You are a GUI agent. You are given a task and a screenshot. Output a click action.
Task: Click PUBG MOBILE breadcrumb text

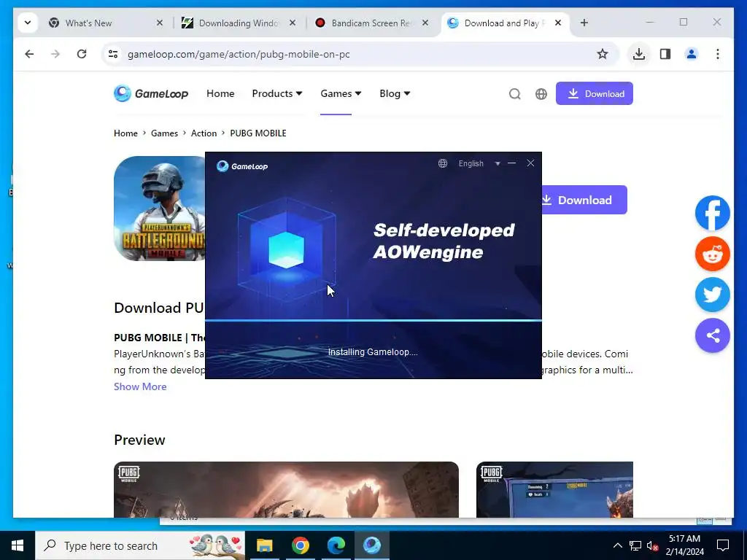[258, 133]
